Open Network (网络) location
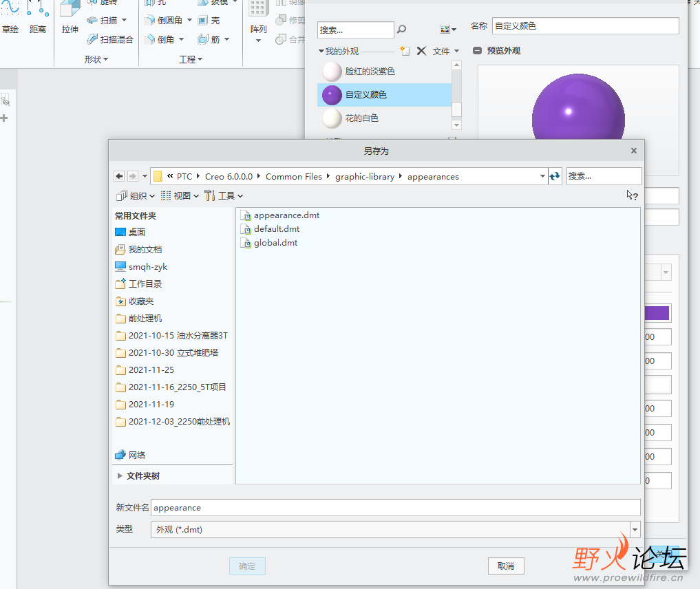This screenshot has height=589, width=700. coord(130,455)
